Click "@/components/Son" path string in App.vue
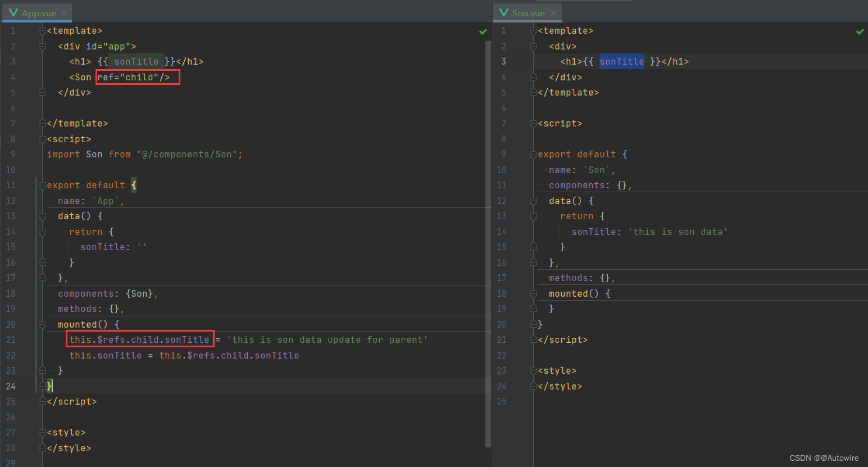Screen dimensions: 868x467 187,155
